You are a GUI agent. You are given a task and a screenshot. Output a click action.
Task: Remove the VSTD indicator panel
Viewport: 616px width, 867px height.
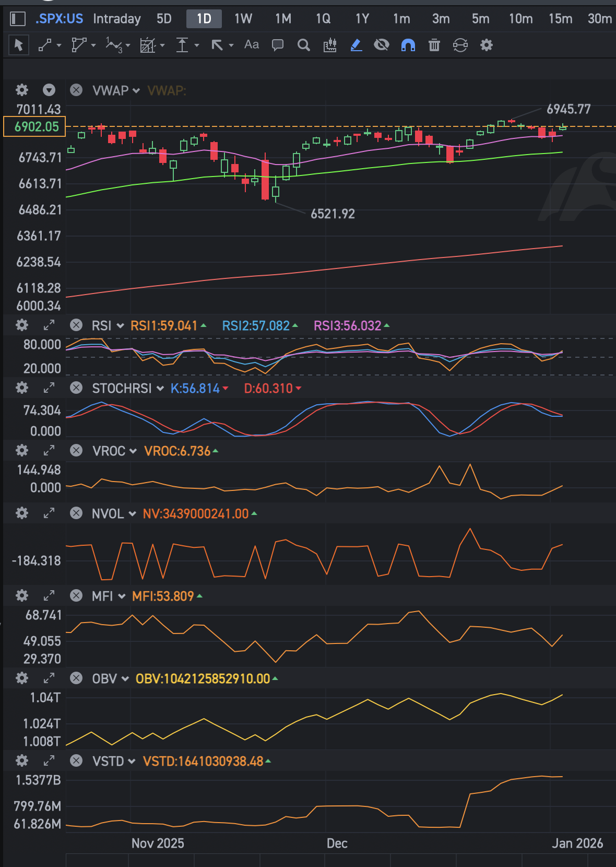pos(76,761)
